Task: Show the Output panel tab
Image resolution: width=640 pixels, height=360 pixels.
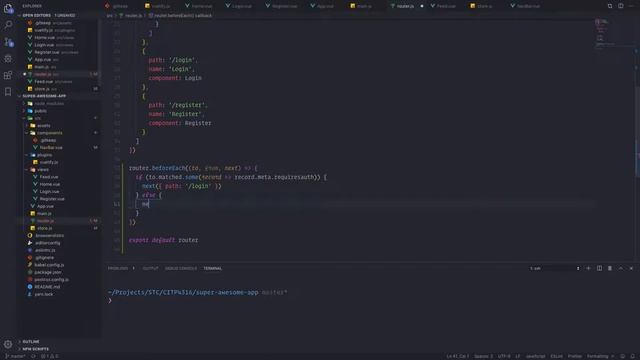Action: (x=150, y=268)
